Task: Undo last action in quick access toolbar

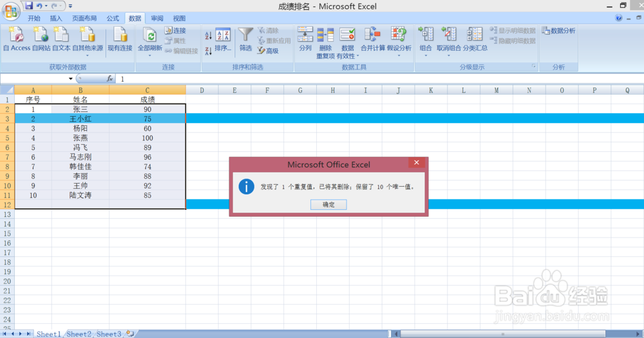Action: (39, 6)
